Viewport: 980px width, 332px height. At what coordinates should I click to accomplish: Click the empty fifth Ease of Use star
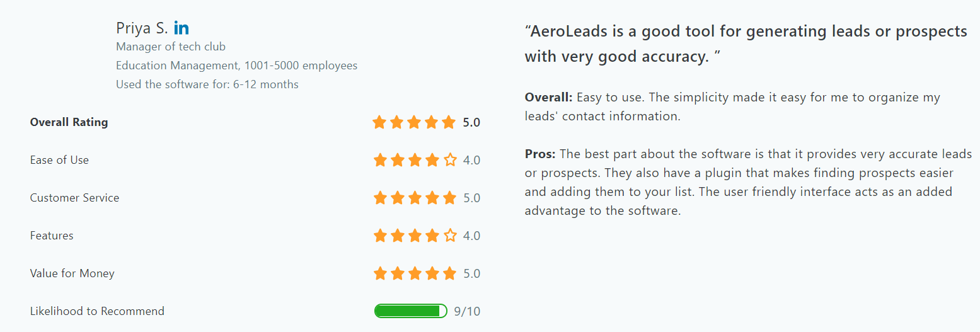pos(450,160)
